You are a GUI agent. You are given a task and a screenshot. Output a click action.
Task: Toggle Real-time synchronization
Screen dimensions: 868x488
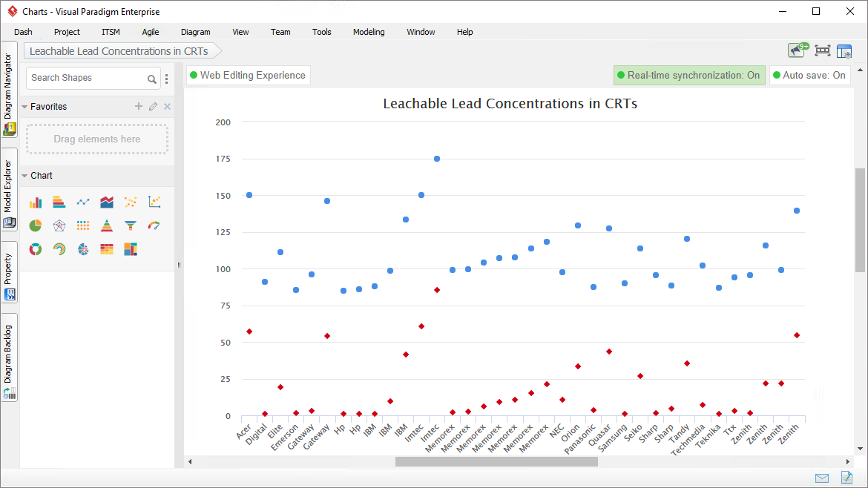(689, 75)
